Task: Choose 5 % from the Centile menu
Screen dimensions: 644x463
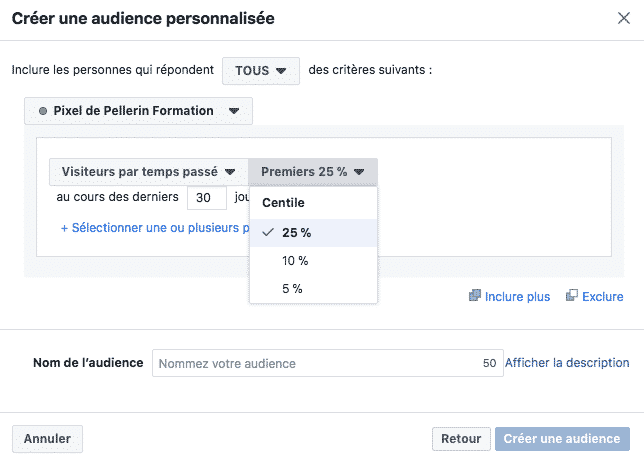Action: coord(291,289)
